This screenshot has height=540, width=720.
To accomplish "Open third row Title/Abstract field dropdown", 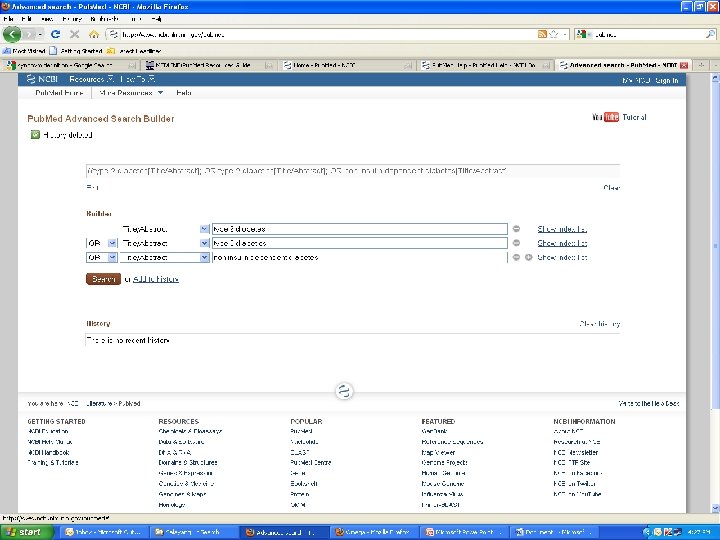I will (x=204, y=257).
